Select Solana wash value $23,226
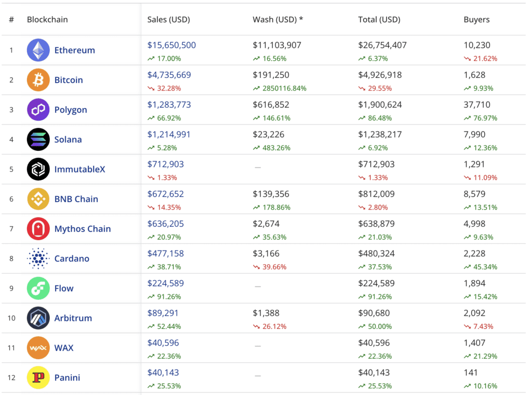The height and width of the screenshot is (395, 532). pyautogui.click(x=269, y=135)
